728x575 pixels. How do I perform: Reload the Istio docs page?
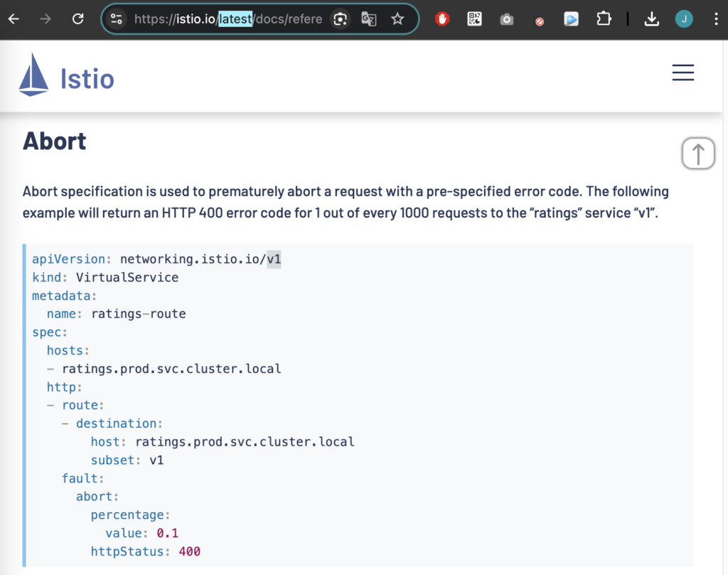78,19
